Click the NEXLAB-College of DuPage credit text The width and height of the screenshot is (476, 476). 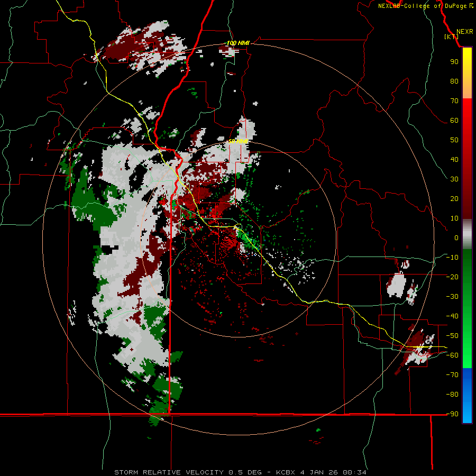[422, 6]
